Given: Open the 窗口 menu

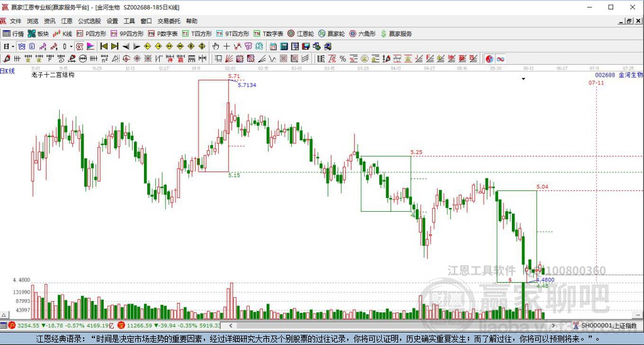Looking at the screenshot, I should (146, 21).
